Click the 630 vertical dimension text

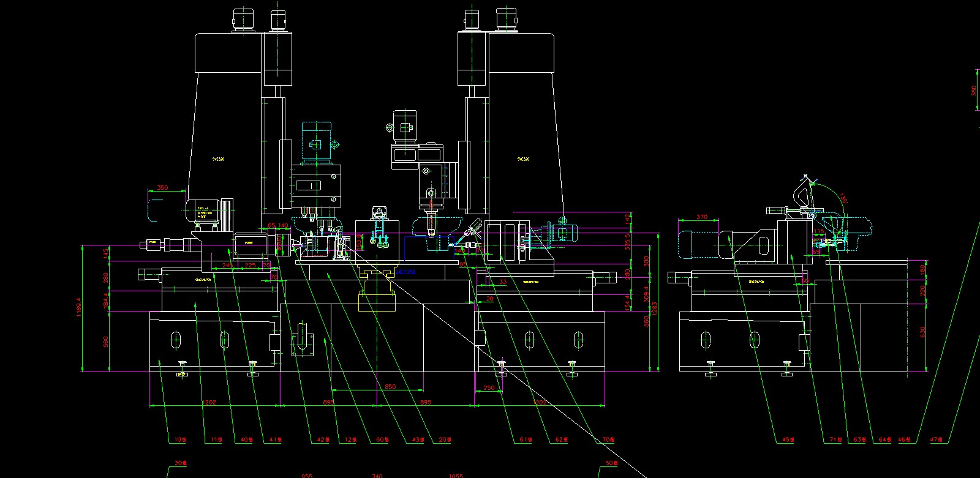click(922, 332)
